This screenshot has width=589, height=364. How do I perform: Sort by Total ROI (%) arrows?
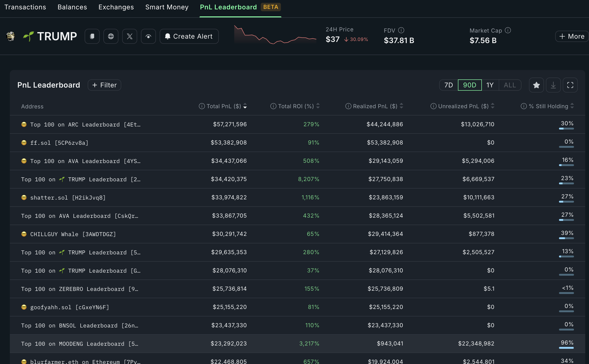click(318, 106)
